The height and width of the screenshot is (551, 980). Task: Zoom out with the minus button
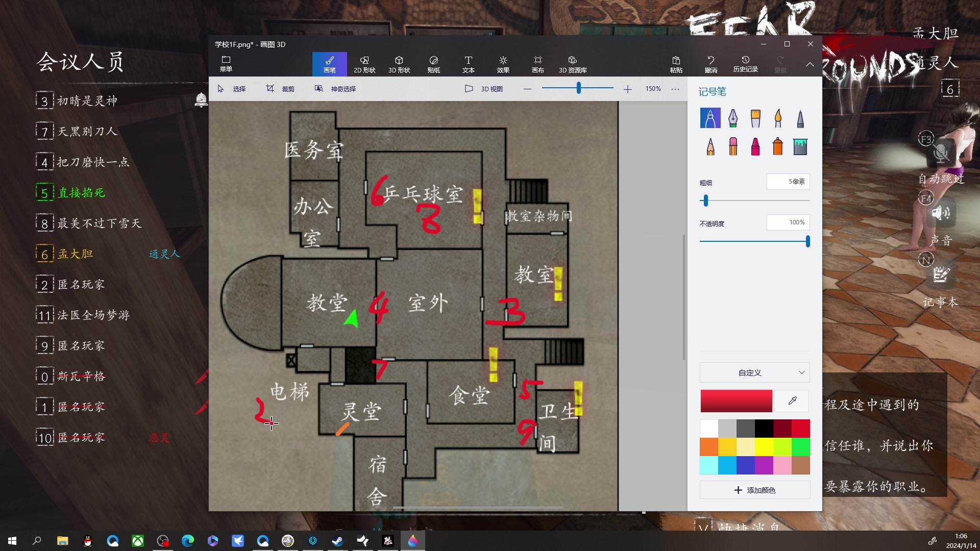click(x=527, y=89)
